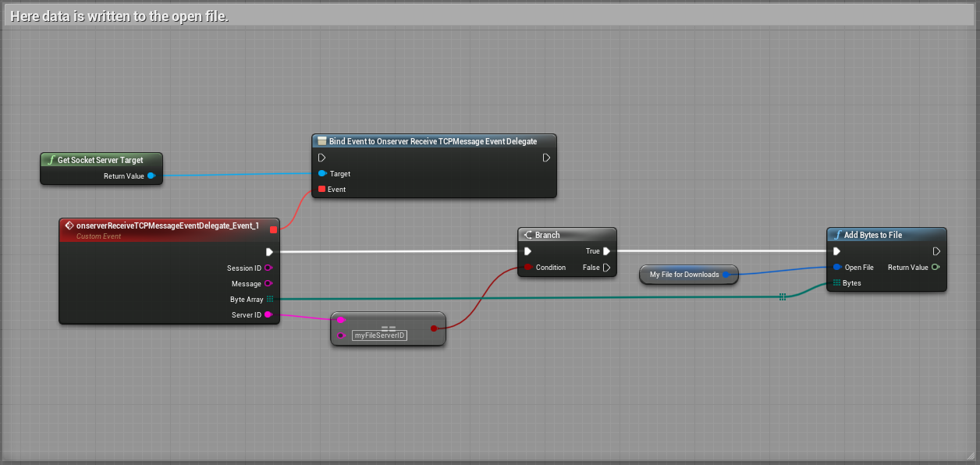Click the Target pin on Bind Event node
Viewport: 980px width, 465px height.
click(321, 174)
